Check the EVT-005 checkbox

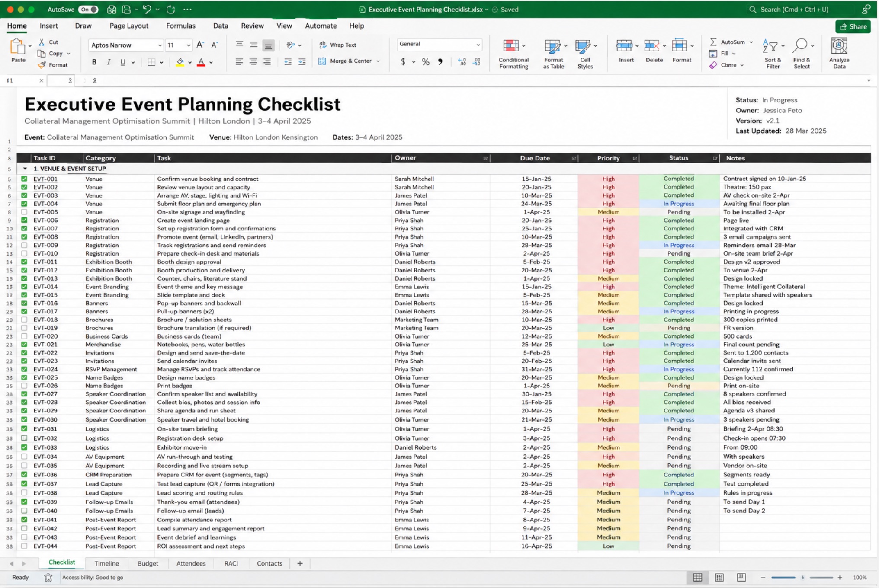(24, 212)
